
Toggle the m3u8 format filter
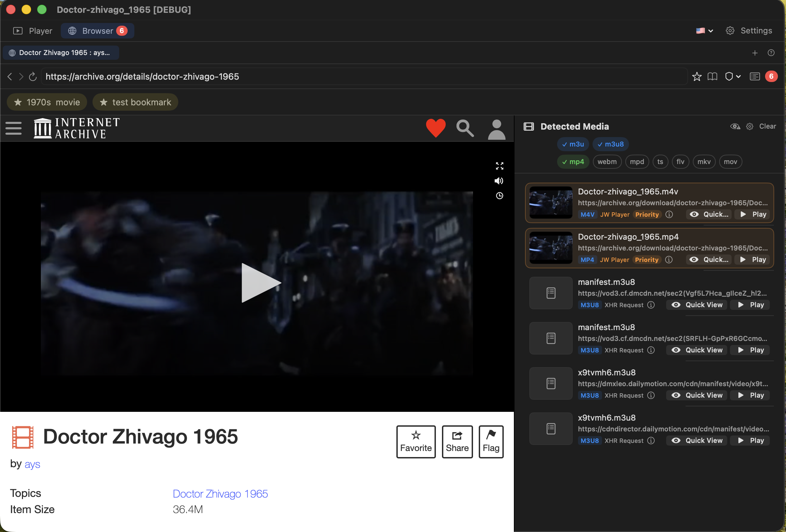click(610, 144)
